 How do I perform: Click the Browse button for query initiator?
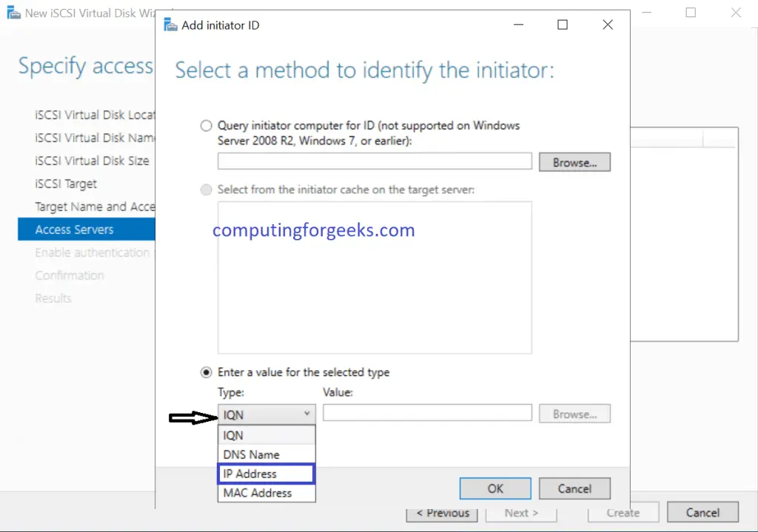click(x=574, y=162)
